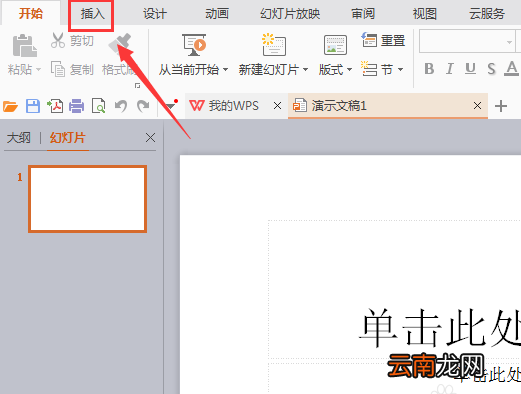521x394 pixels.
Task: Open the 云服务 ribbon tab
Action: (487, 14)
